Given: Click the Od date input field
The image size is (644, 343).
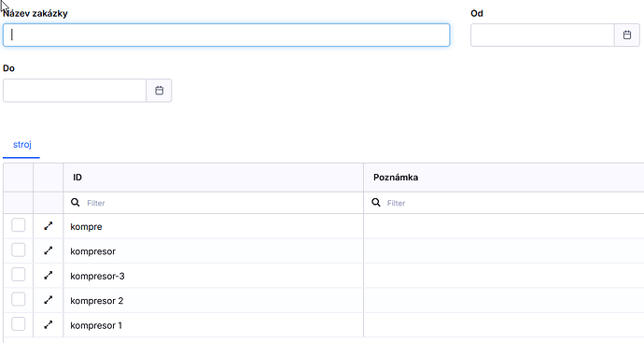Looking at the screenshot, I should 542,35.
